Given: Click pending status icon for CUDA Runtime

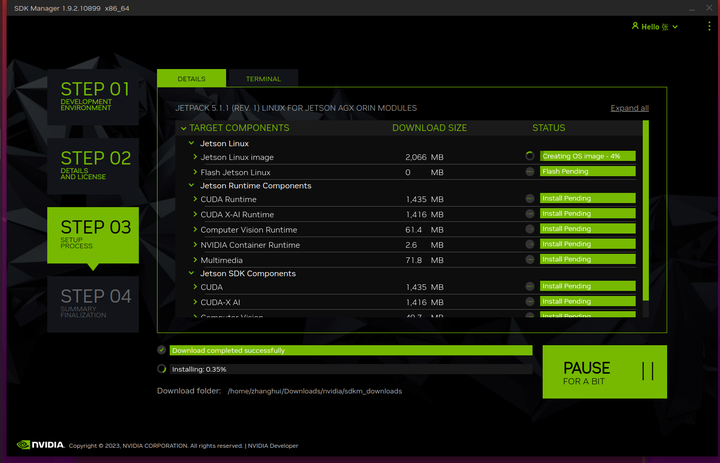Looking at the screenshot, I should point(530,198).
